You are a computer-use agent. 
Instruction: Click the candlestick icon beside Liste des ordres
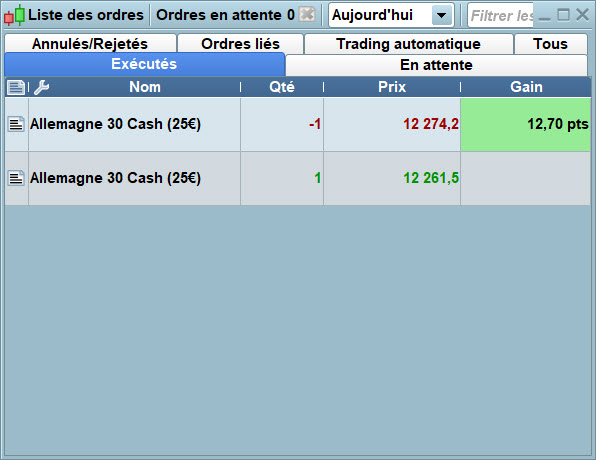tap(14, 15)
